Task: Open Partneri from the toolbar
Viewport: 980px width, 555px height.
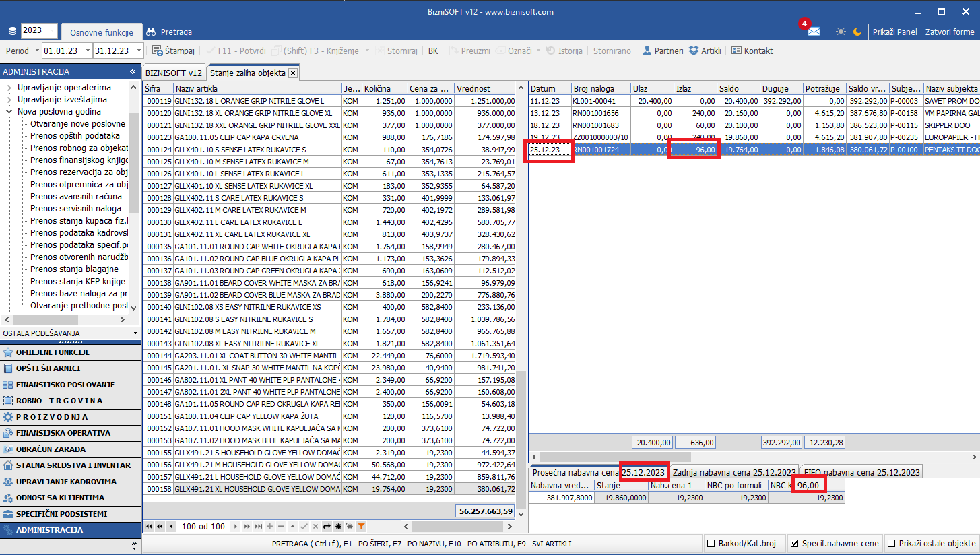Action: pyautogui.click(x=662, y=51)
